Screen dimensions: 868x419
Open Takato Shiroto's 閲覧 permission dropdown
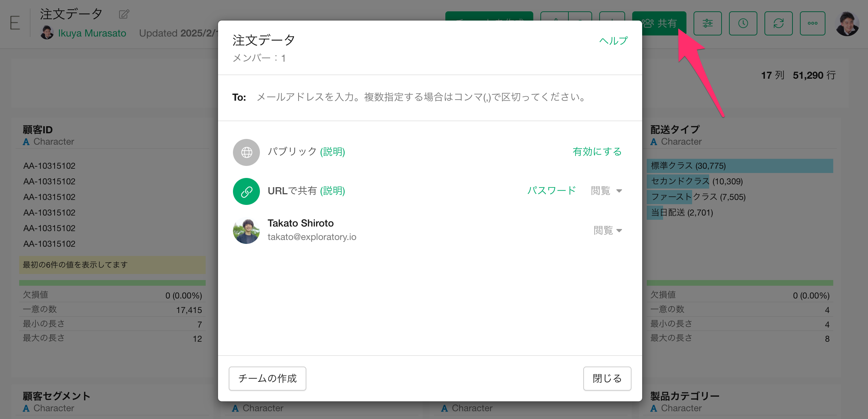pyautogui.click(x=608, y=230)
